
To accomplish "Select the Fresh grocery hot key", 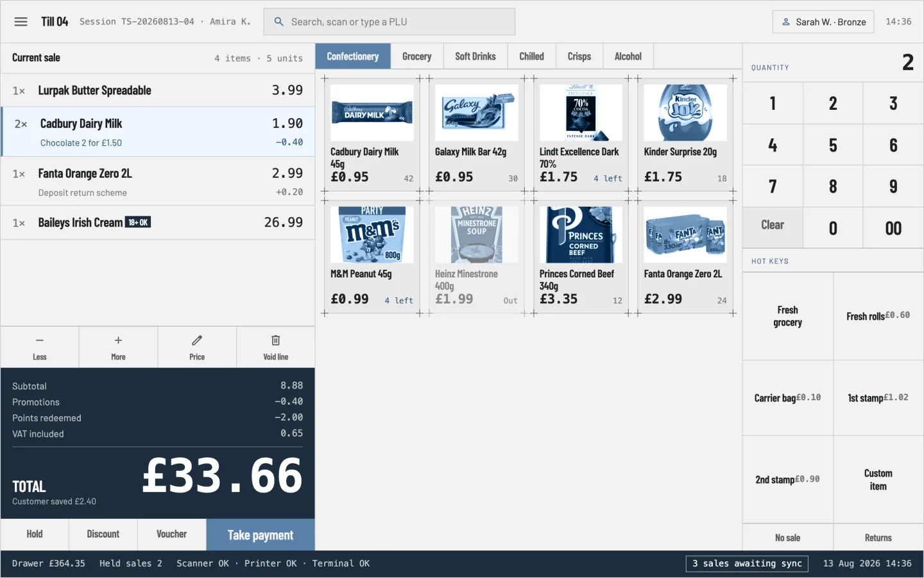I will [788, 316].
